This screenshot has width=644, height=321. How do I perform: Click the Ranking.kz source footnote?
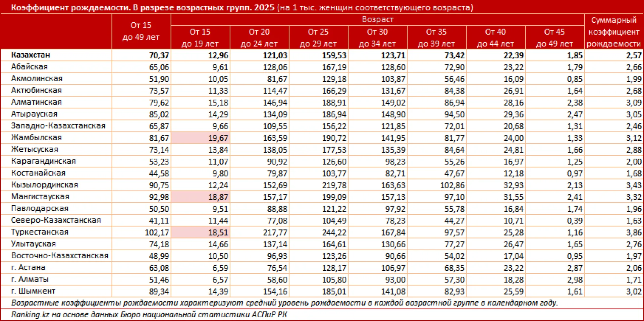(x=149, y=315)
